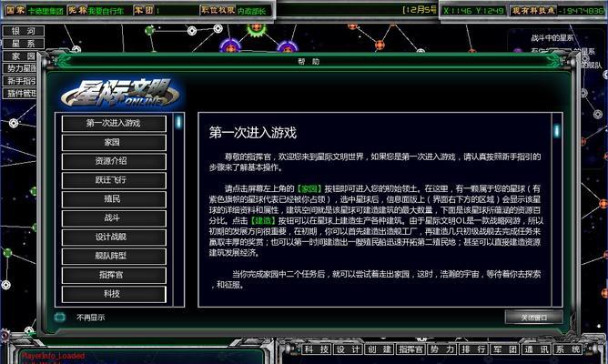Open the 指挥官 help topic
Image resolution: width=608 pixels, height=364 pixels.
coord(114,275)
